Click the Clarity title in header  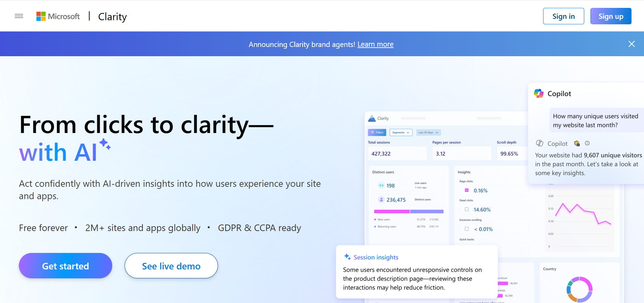(x=112, y=16)
